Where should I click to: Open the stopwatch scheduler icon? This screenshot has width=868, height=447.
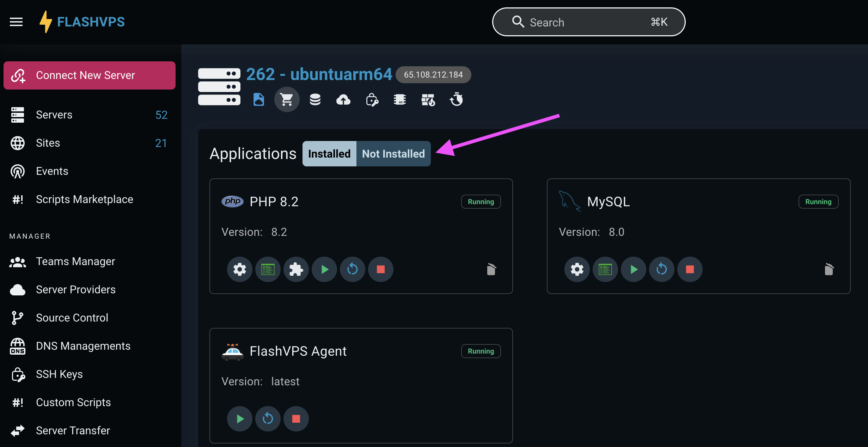pos(456,99)
